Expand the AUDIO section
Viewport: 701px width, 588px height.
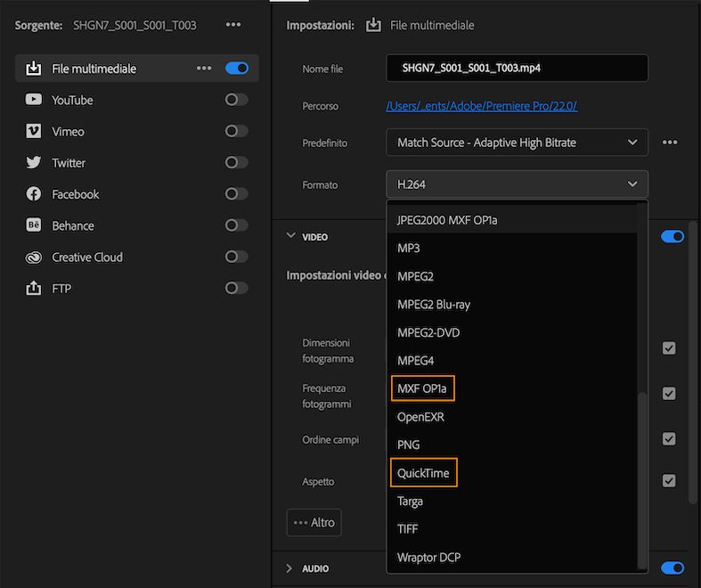pyautogui.click(x=289, y=568)
